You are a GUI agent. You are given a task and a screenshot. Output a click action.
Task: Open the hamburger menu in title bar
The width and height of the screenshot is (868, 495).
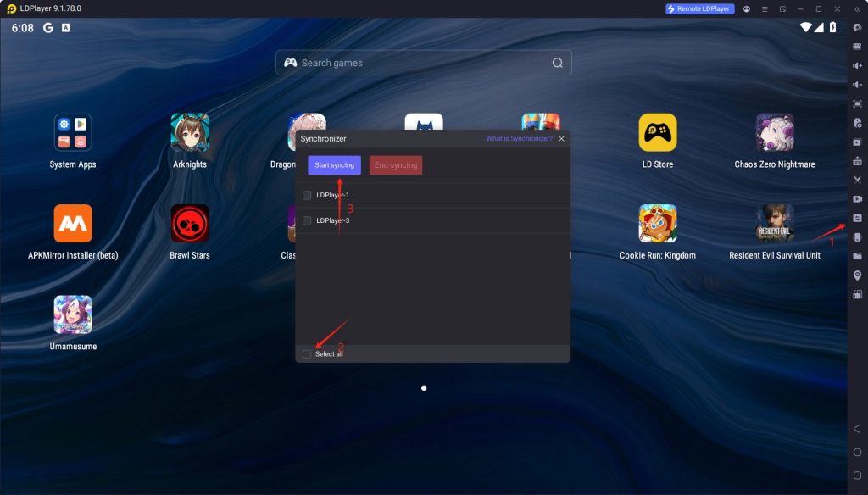click(765, 8)
